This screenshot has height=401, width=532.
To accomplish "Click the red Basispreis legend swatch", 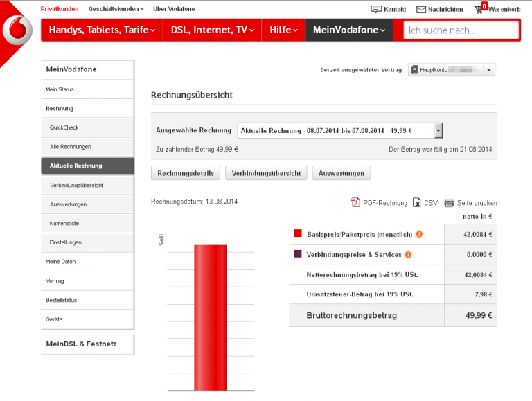I will click(298, 233).
